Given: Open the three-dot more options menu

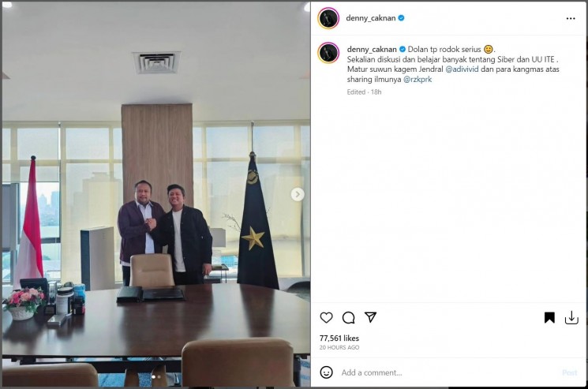Looking at the screenshot, I should 571,18.
